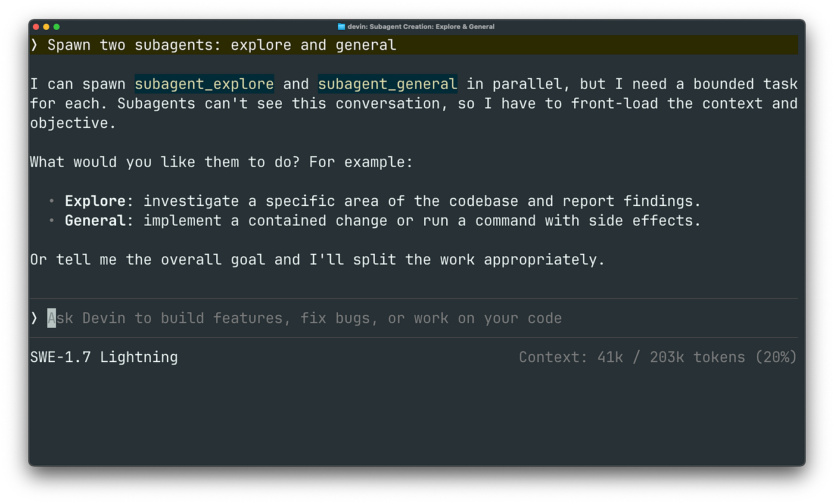Maximize the window with the green button
834x504 pixels.
click(x=57, y=27)
